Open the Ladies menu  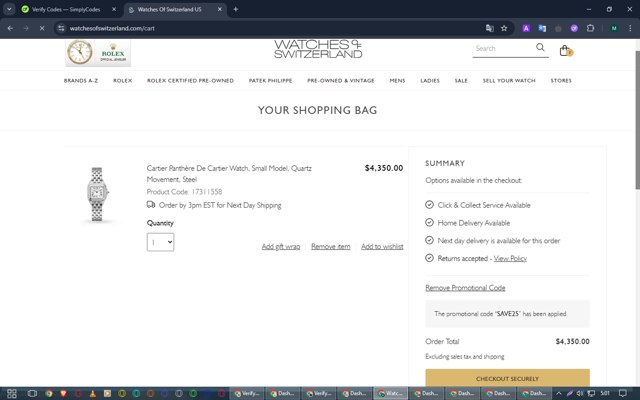pos(430,80)
